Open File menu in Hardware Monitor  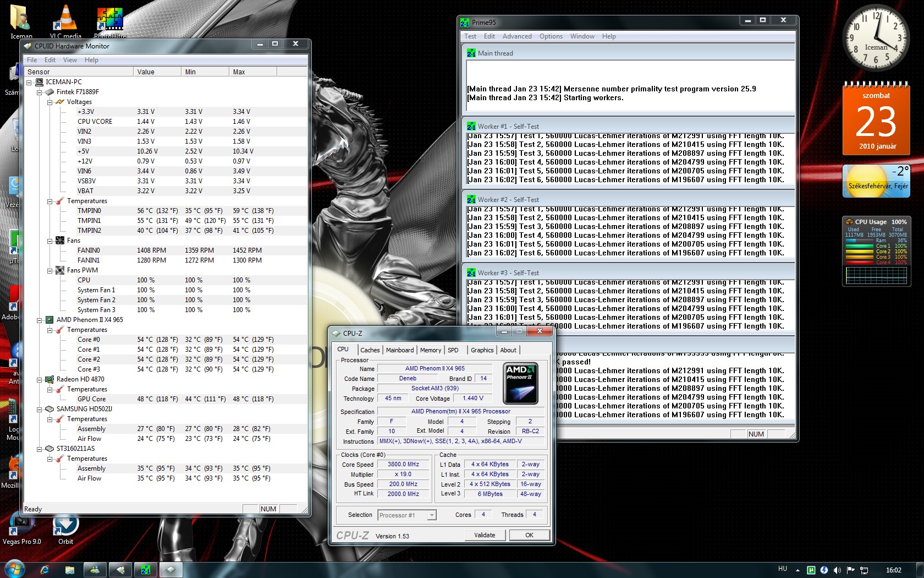pos(32,60)
